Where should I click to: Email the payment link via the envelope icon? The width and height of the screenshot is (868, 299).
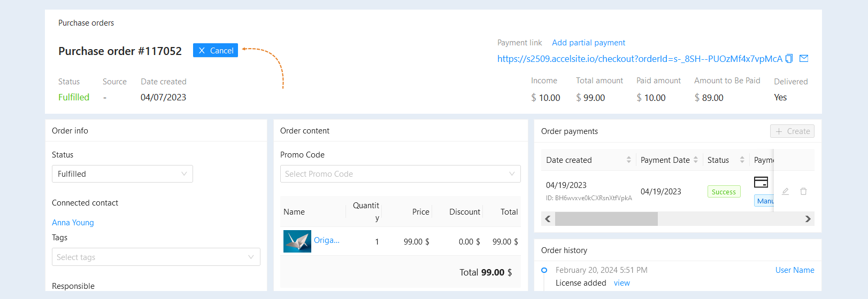pos(804,58)
